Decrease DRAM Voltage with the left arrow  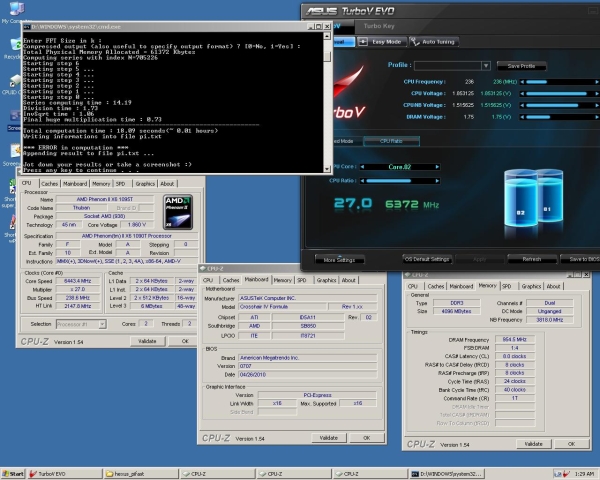point(522,117)
